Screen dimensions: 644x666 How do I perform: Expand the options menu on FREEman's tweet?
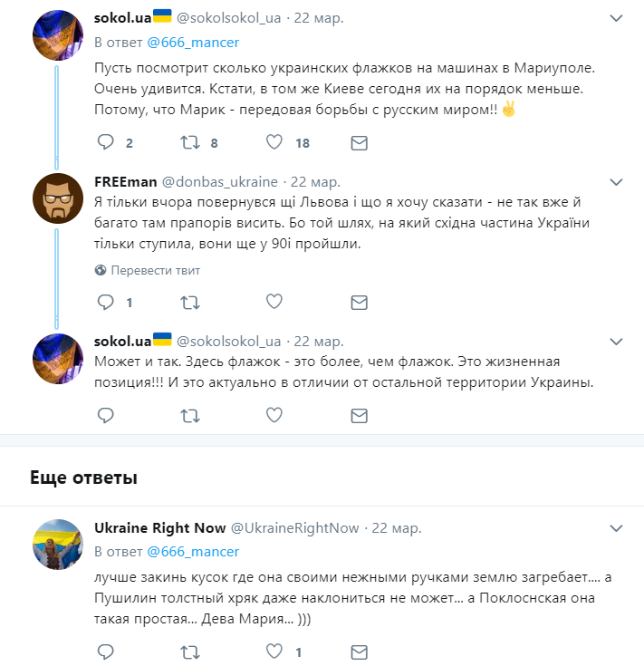point(616,182)
